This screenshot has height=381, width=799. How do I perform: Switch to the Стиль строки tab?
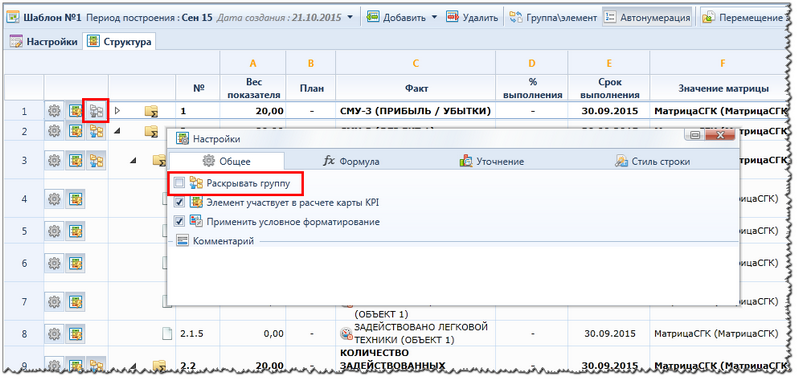pyautogui.click(x=652, y=161)
